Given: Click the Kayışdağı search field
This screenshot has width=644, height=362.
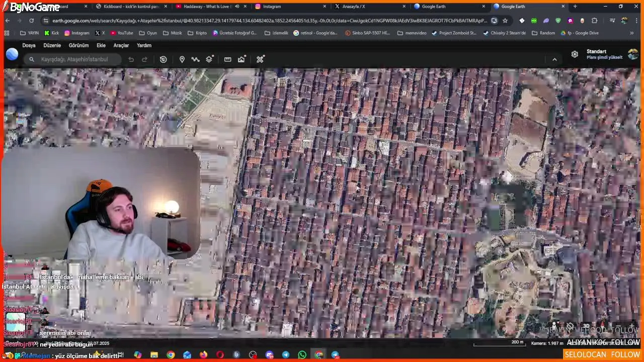Looking at the screenshot, I should pos(73,59).
